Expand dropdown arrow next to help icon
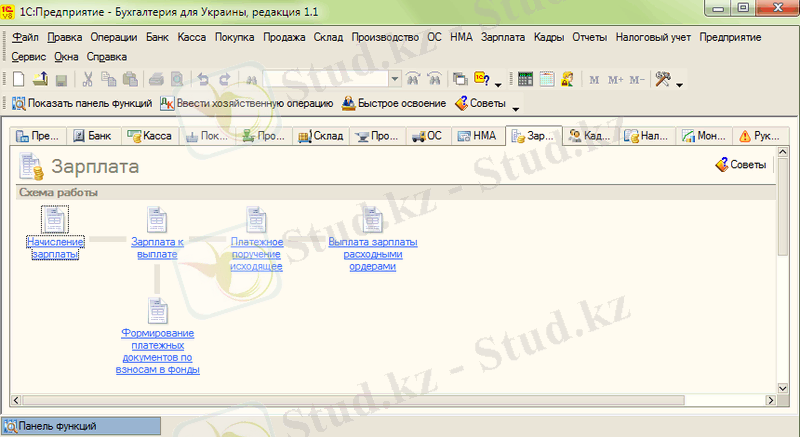 click(498, 84)
